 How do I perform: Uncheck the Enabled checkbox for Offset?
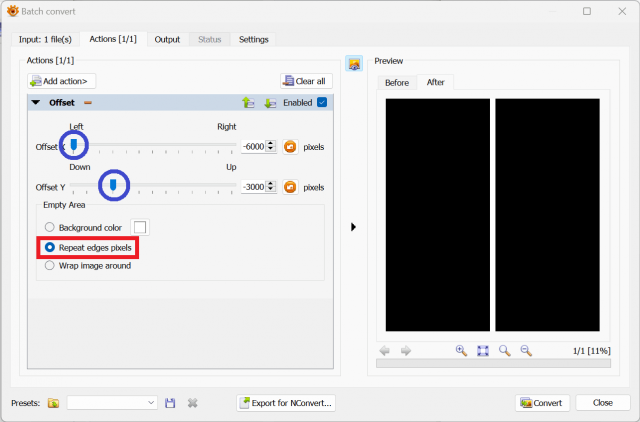click(x=322, y=102)
